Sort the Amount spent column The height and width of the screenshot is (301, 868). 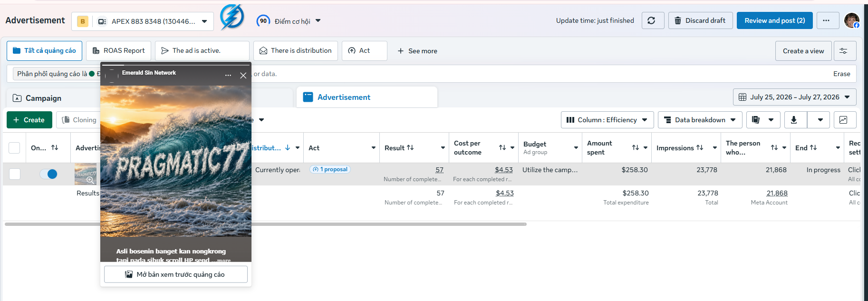coord(635,148)
